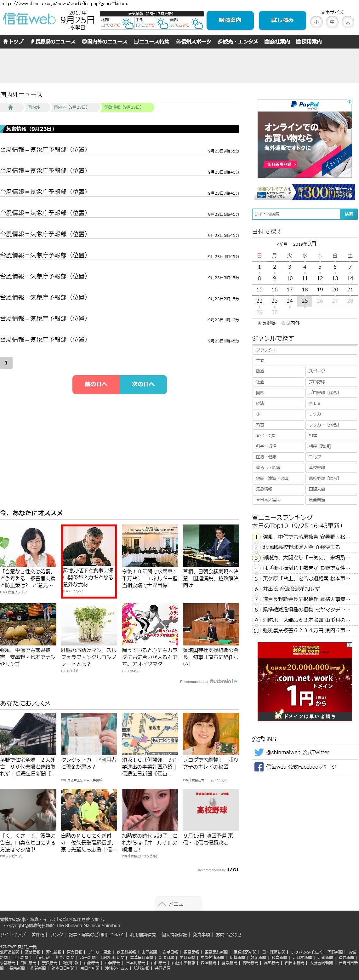Click the PayPal ad info icon
Screen dimensions: 359x980
coord(349,101)
